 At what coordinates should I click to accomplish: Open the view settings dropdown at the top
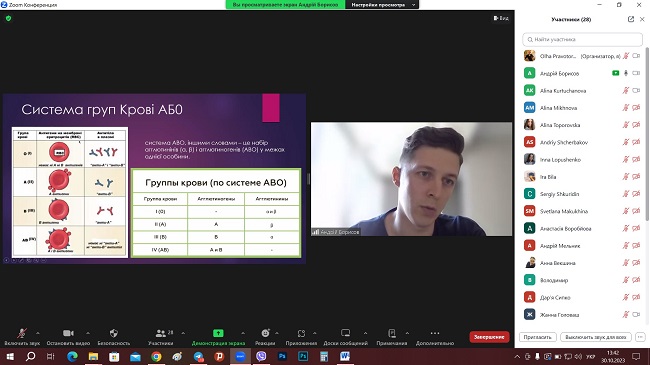[382, 5]
